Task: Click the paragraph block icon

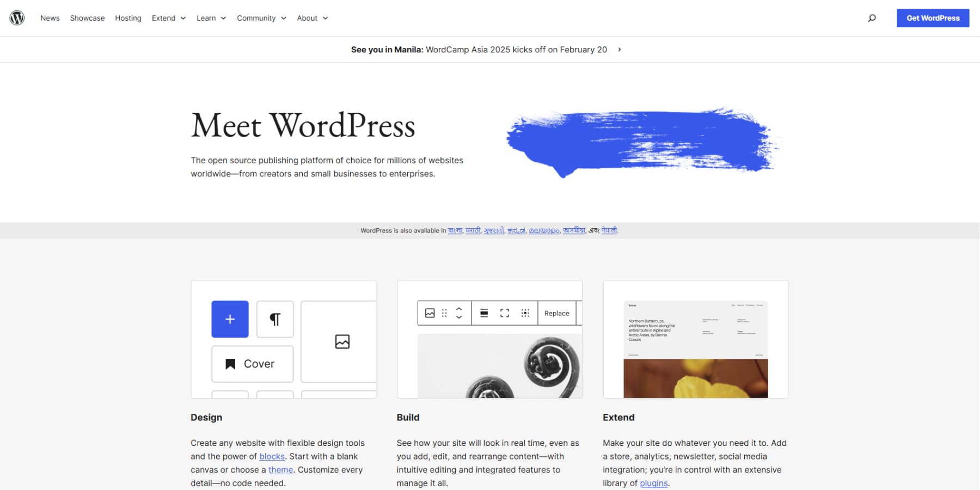Action: tap(275, 319)
